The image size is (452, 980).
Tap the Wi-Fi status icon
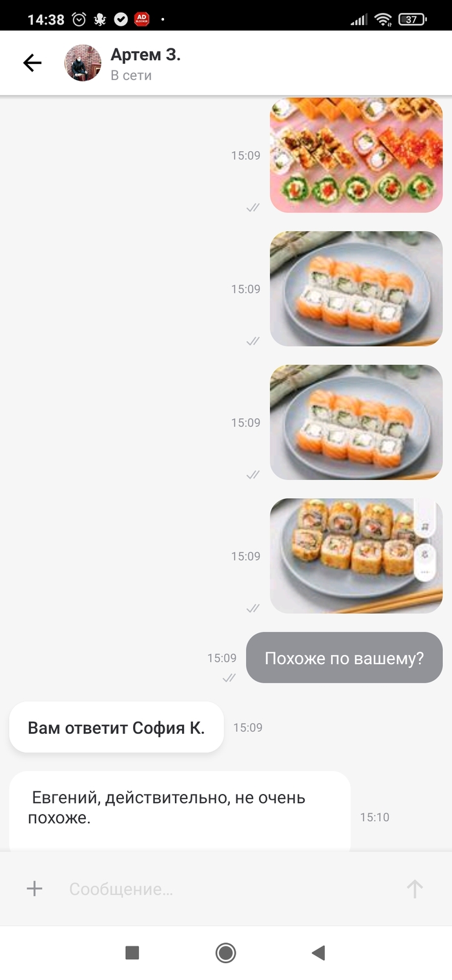pyautogui.click(x=383, y=19)
